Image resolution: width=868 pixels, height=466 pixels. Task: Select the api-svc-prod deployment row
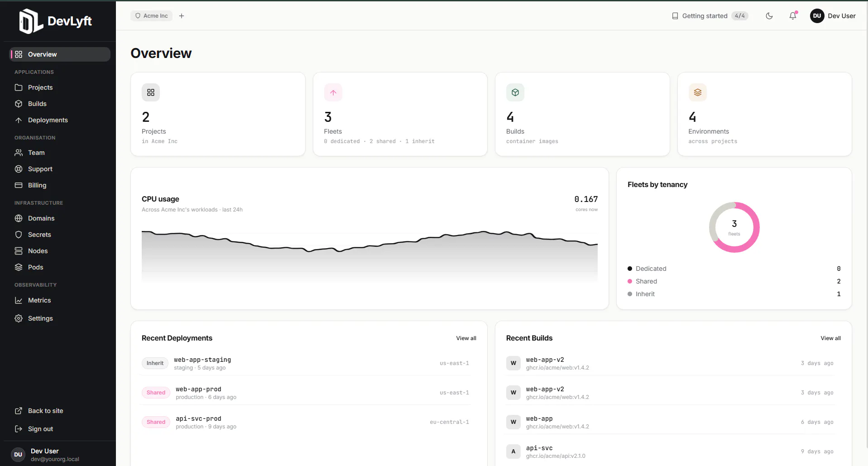point(306,422)
